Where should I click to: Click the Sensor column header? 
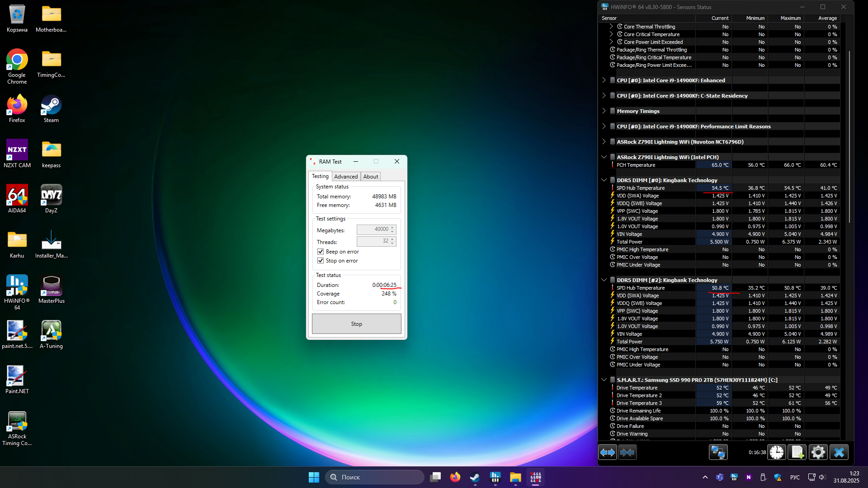(x=647, y=18)
